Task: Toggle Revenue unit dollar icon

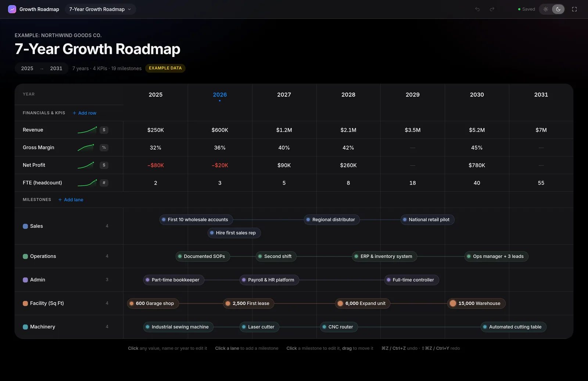Action: pyautogui.click(x=104, y=130)
